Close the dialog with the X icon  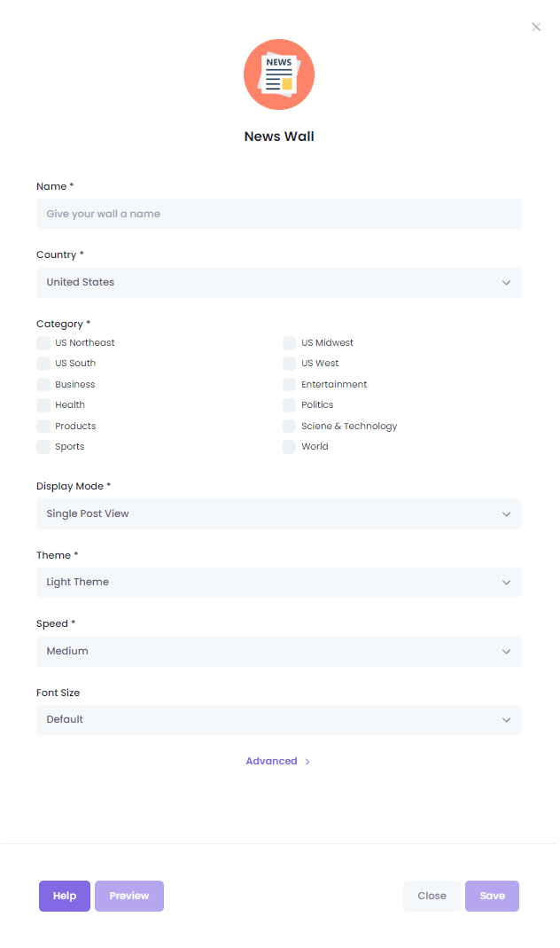(x=536, y=27)
